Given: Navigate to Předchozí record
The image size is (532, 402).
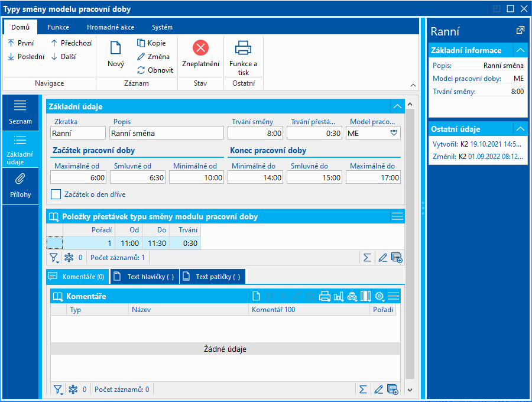Looking at the screenshot, I should (72, 43).
